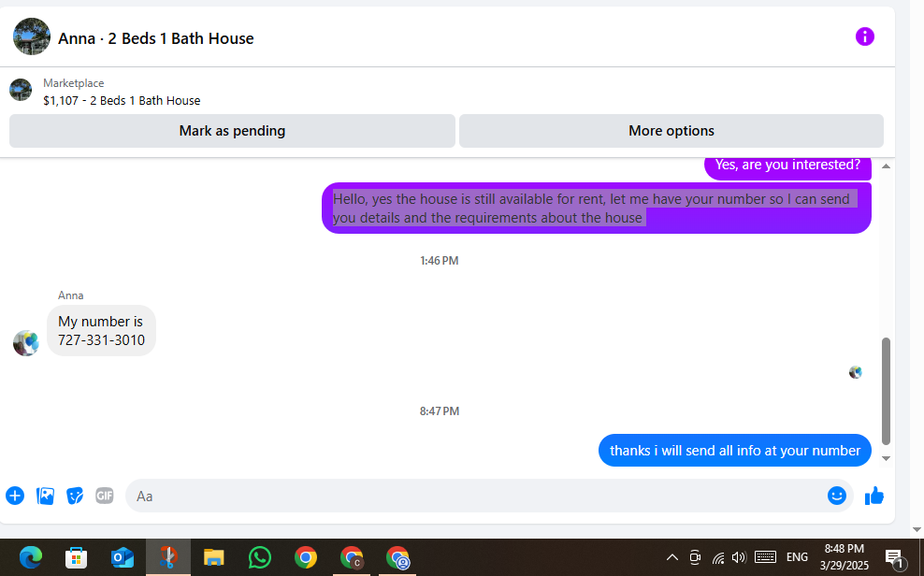Open File Explorer from the taskbar
924x576 pixels.
coord(214,557)
